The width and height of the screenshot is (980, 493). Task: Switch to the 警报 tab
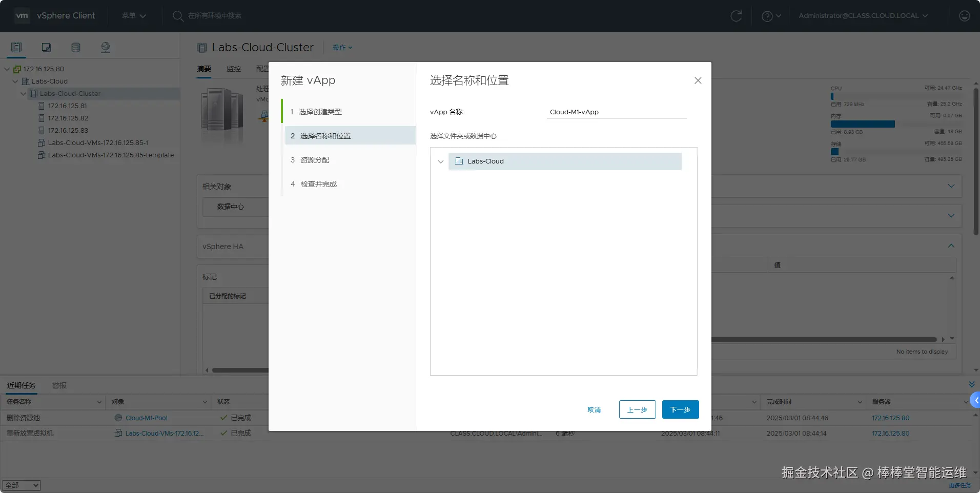[59, 385]
